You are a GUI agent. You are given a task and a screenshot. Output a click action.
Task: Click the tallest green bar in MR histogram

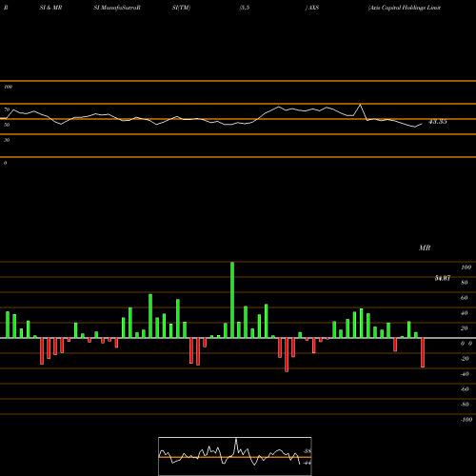click(232, 300)
